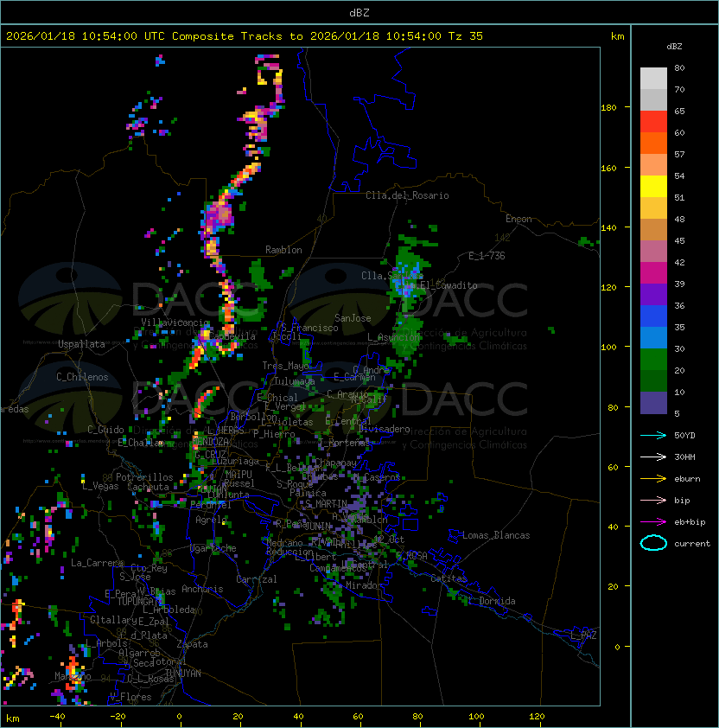Screen dimensions: 719x728
Task: Click the 'Divisadero' place label
Action: 385,429
